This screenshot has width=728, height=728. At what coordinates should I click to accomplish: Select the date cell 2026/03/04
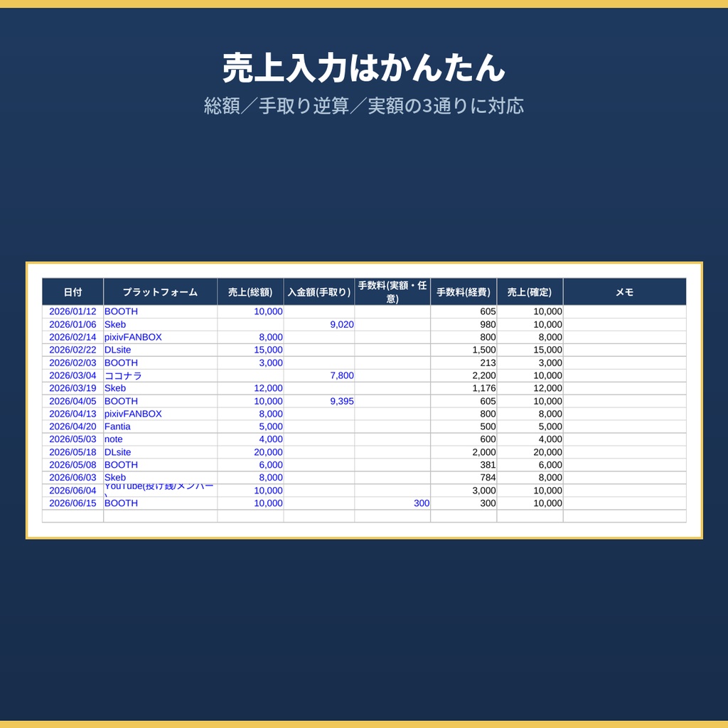point(73,375)
